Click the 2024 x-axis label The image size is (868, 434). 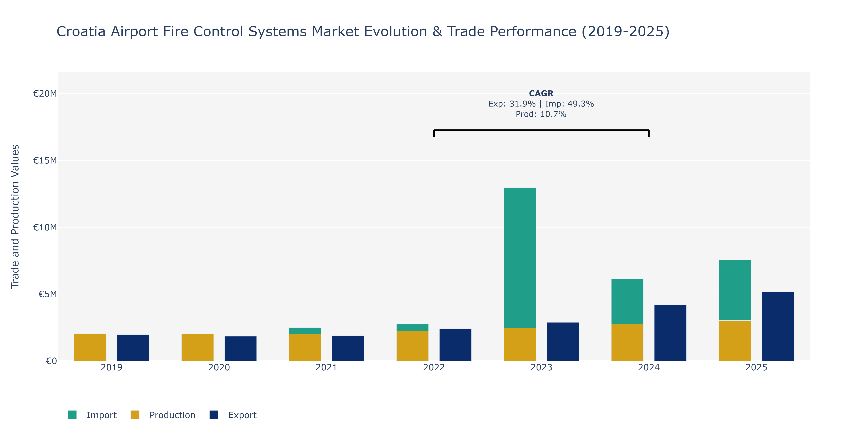[x=649, y=367]
